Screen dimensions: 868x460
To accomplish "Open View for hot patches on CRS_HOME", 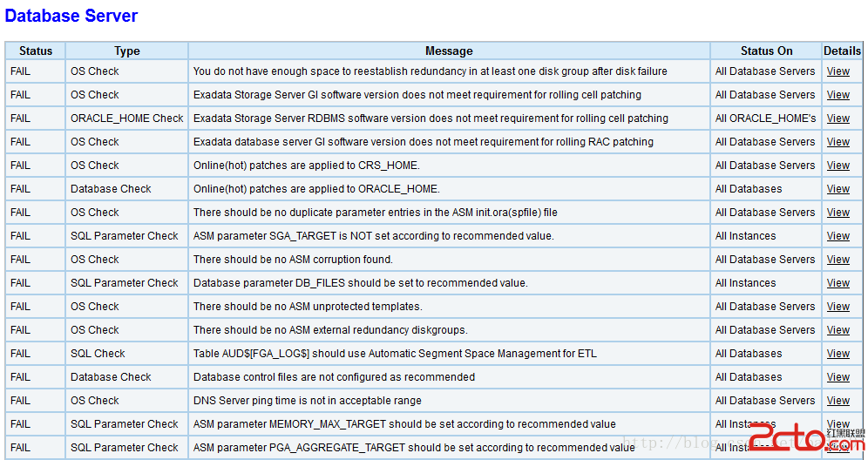I will click(838, 166).
